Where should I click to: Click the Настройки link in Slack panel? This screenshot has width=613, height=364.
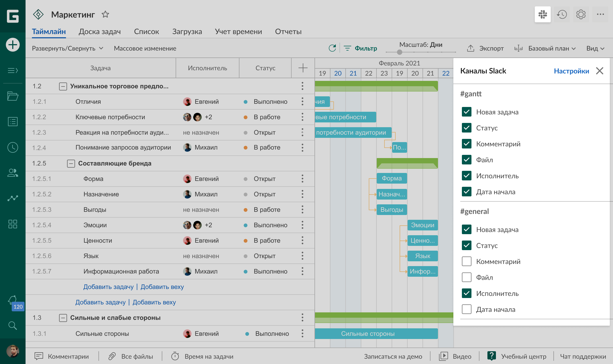tap(571, 71)
